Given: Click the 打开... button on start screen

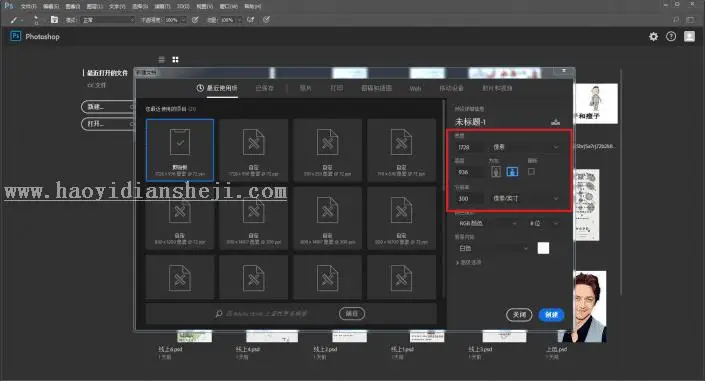Looking at the screenshot, I should tap(108, 124).
